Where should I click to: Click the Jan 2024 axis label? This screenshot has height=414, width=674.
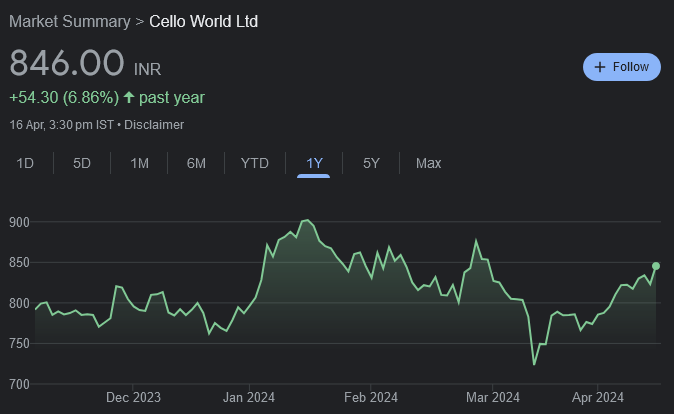(x=249, y=397)
